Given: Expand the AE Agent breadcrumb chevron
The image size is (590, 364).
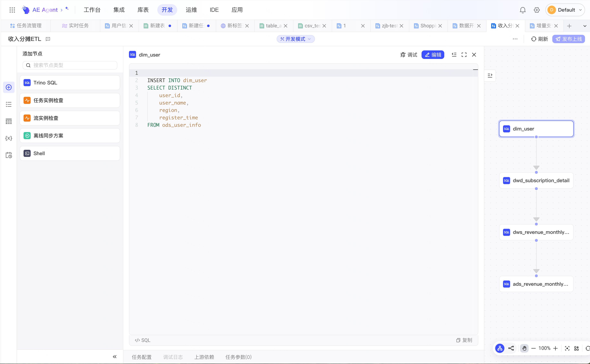Looking at the screenshot, I should coord(62,10).
